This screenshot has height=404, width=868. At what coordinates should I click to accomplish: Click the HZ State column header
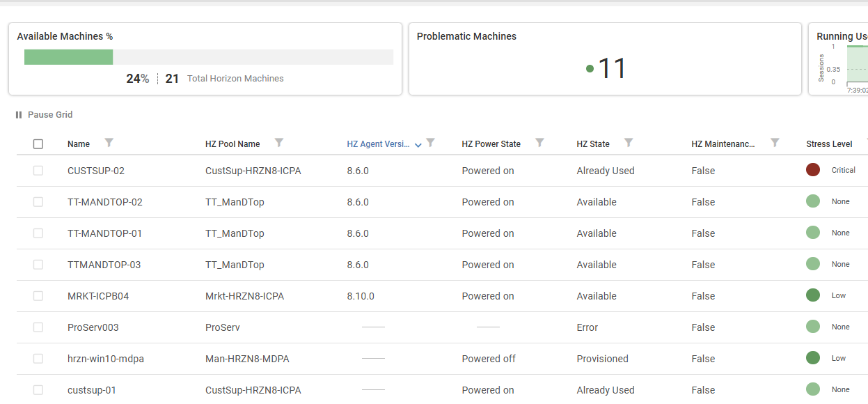(x=593, y=144)
